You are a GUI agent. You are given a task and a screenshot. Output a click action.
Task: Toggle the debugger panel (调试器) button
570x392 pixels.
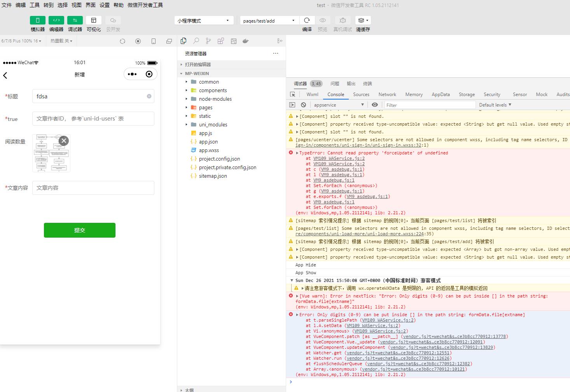pyautogui.click(x=75, y=20)
